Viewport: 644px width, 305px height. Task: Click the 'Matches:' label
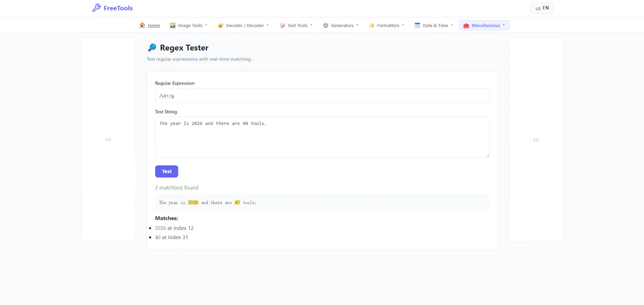167,218
